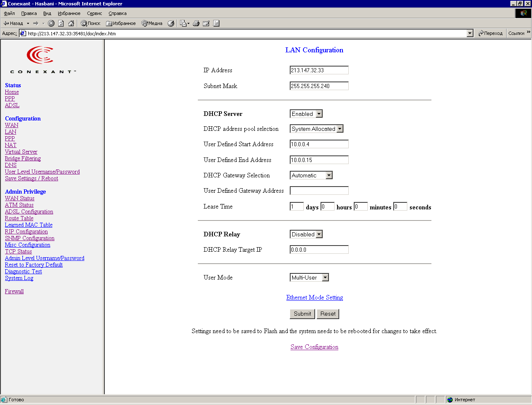Print the page with the printer icon
Image resolution: width=532 pixels, height=405 pixels.
(x=196, y=23)
